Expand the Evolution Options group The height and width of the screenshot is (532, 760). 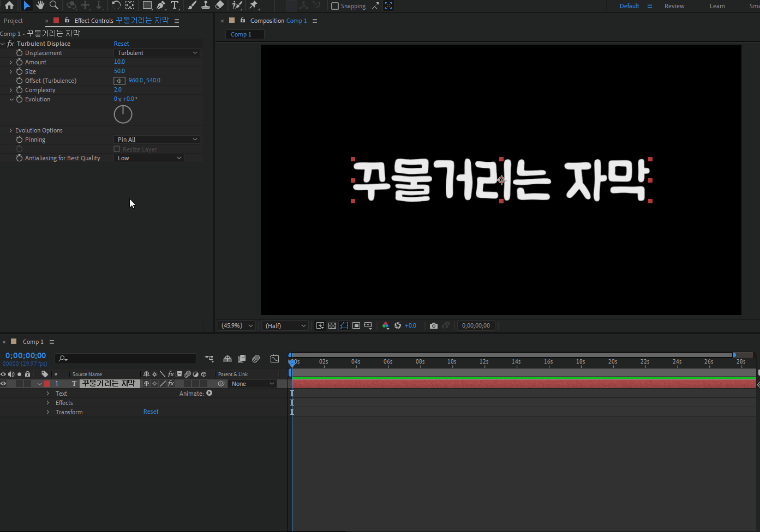(10, 130)
